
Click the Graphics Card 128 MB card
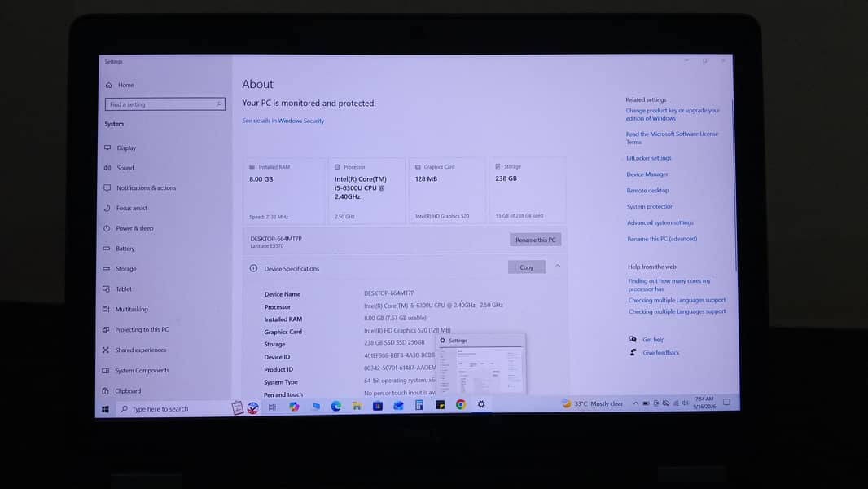click(x=447, y=191)
